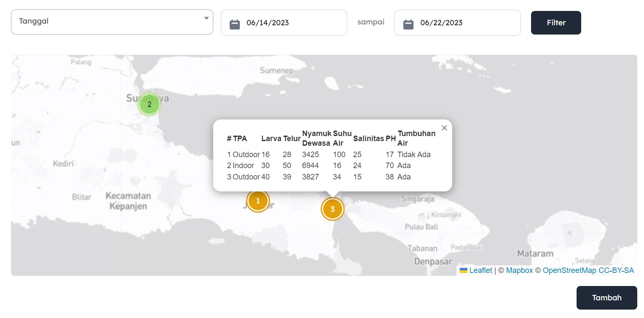Open the Tanggal dropdown selector

click(x=112, y=22)
